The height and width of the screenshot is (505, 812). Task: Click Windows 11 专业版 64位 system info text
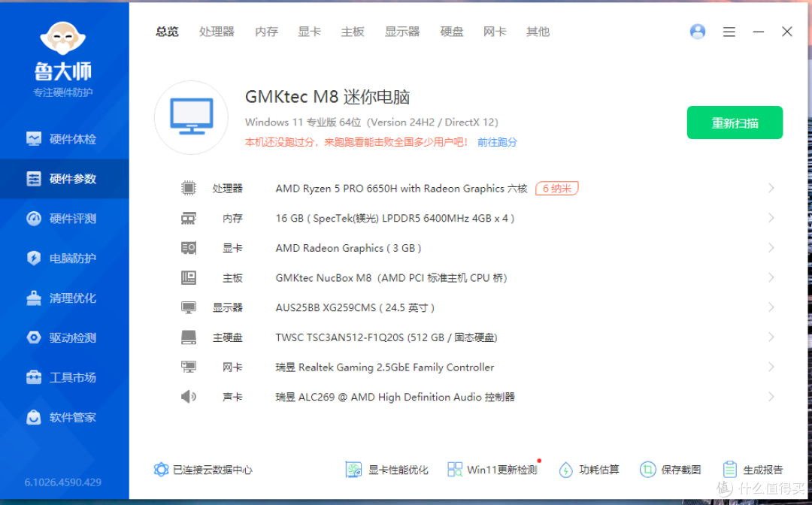tap(371, 122)
